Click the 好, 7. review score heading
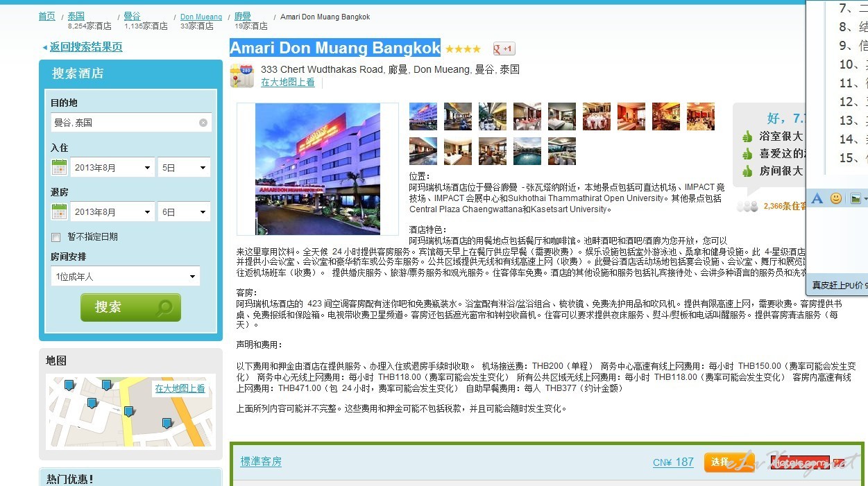The height and width of the screenshot is (486, 868). (786, 119)
